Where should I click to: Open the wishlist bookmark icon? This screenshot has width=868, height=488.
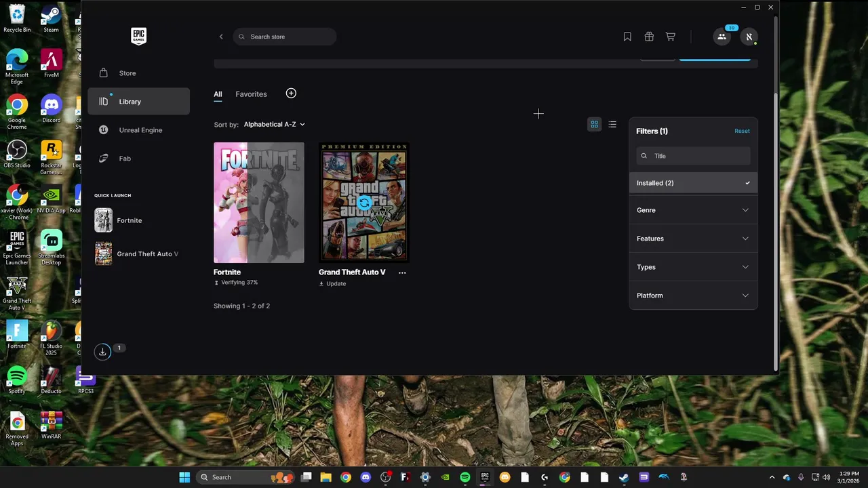pos(627,37)
